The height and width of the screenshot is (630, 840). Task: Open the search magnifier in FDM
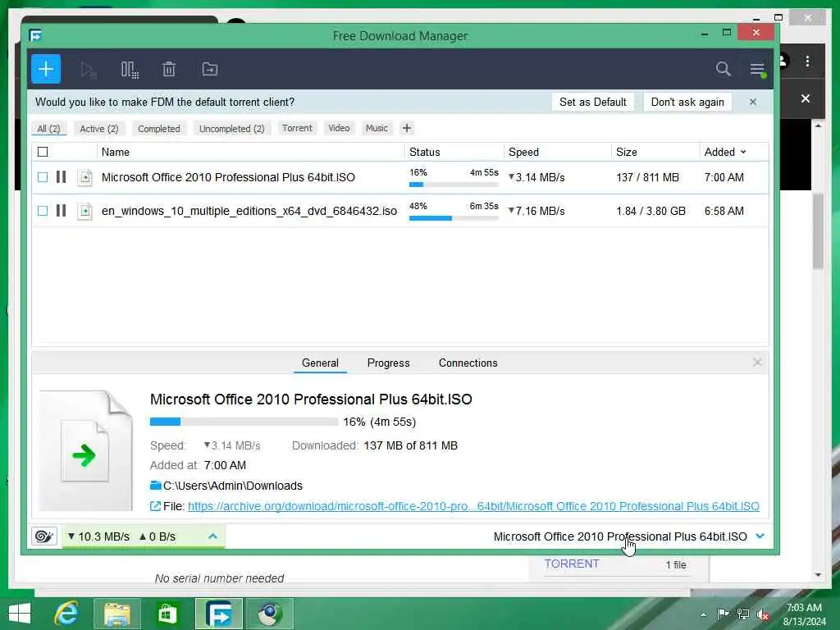click(724, 69)
